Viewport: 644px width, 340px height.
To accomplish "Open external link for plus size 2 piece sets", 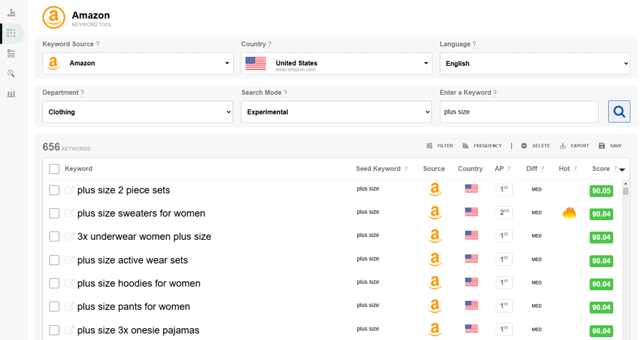I will [x=69, y=190].
